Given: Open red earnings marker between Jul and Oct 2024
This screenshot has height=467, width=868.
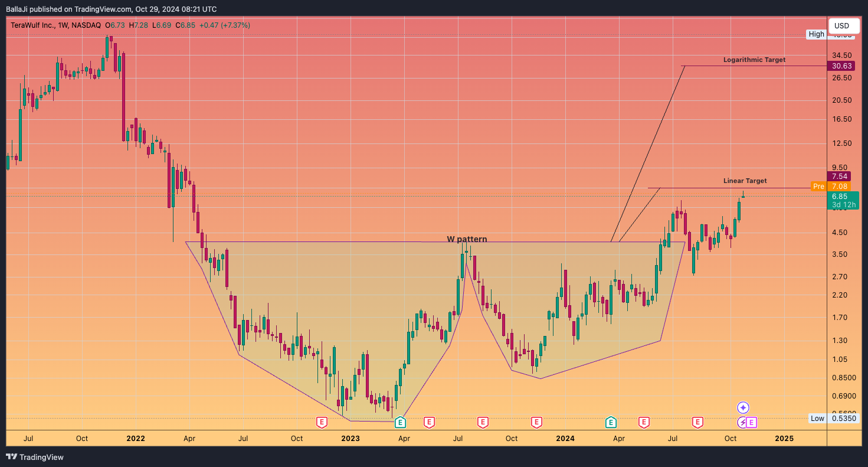Looking at the screenshot, I should click(697, 422).
